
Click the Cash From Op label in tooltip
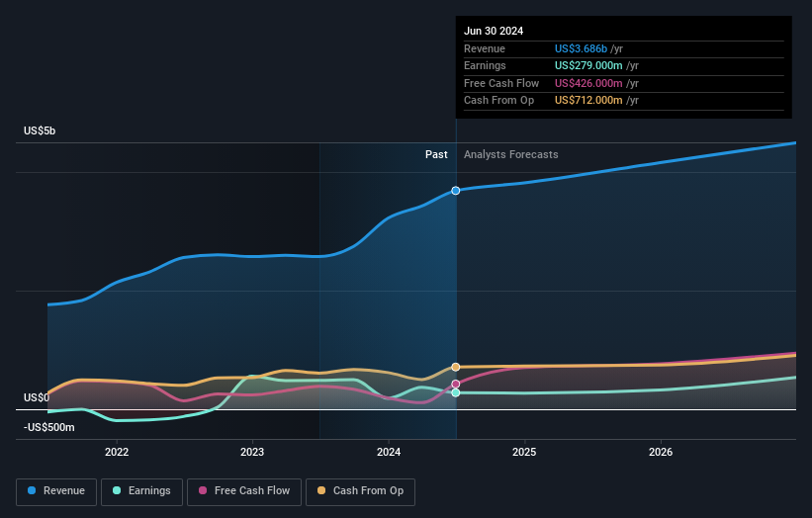[x=498, y=101]
